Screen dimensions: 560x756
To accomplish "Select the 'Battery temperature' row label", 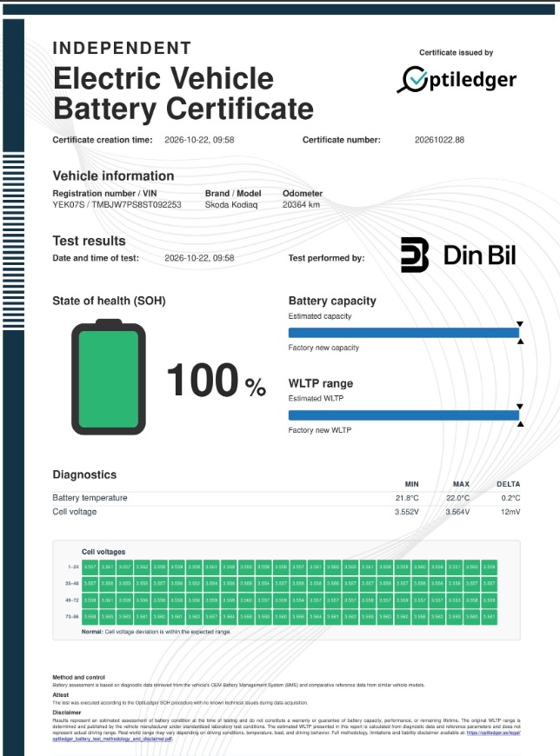I will click(x=90, y=498).
